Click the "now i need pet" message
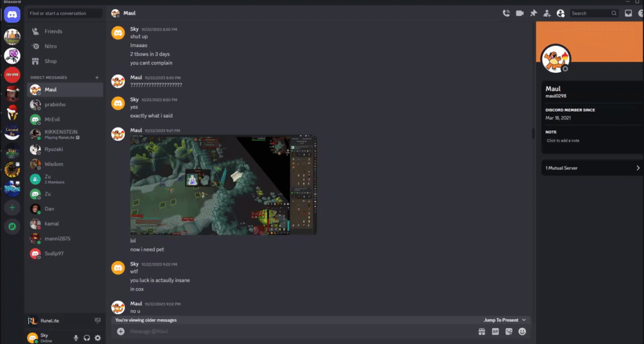 [147, 249]
